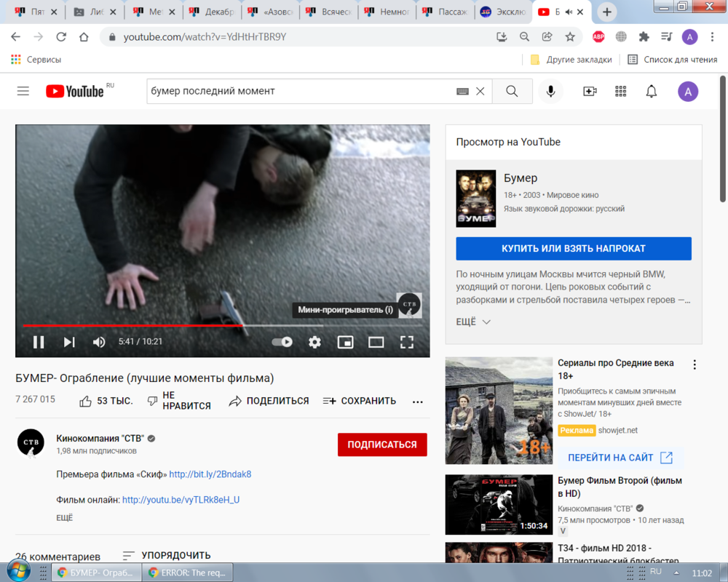The height and width of the screenshot is (582, 728).
Task: Like the video with 53 ТЫС.
Action: 106,401
